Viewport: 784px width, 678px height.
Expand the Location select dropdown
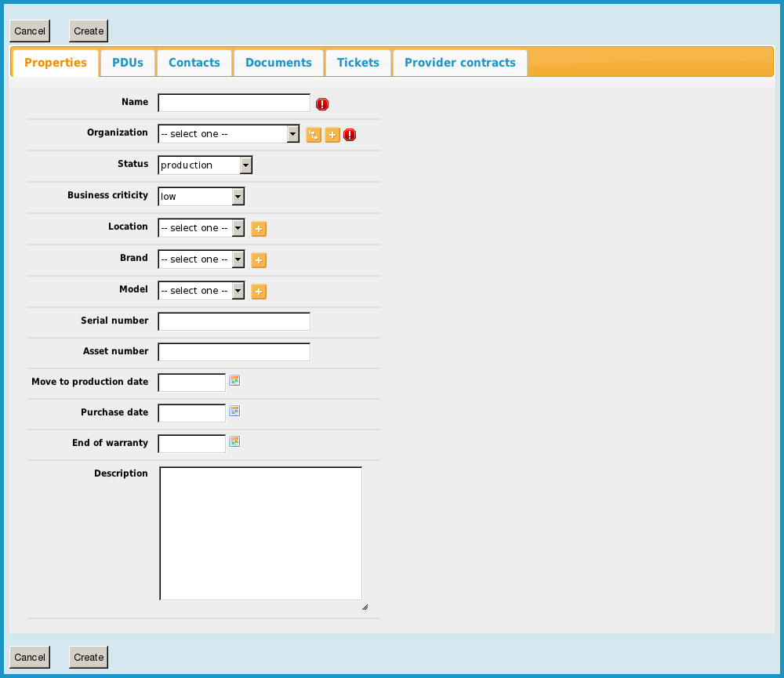click(x=201, y=228)
